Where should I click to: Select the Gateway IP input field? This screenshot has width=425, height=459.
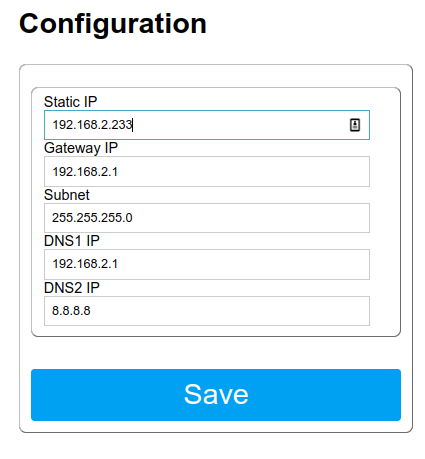207,171
